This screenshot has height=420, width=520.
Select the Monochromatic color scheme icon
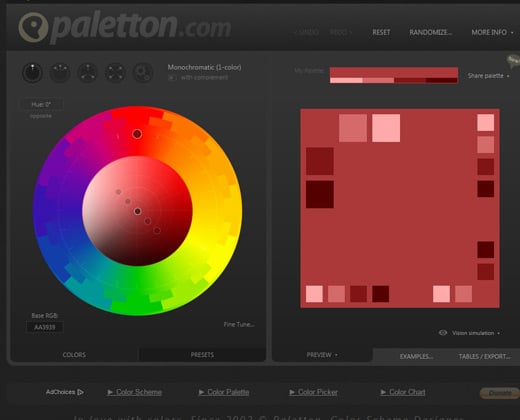[x=32, y=72]
